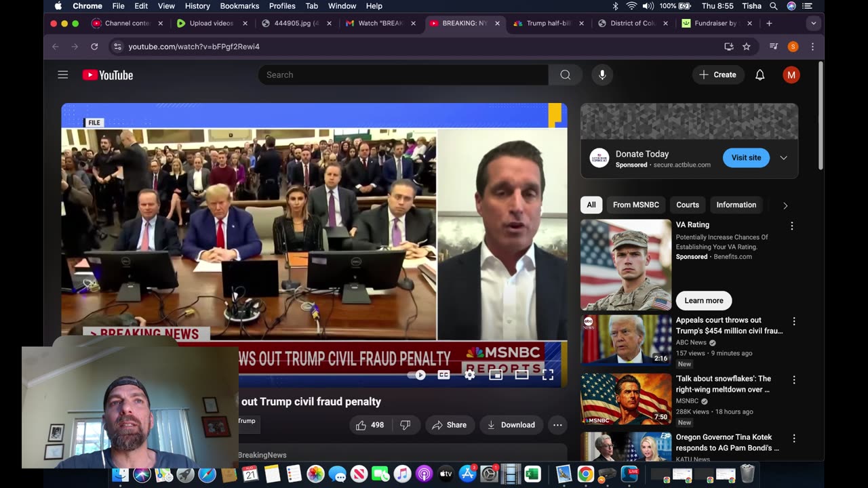Image resolution: width=868 pixels, height=488 pixels.
Task: Go back with the browser back arrow
Action: [x=56, y=47]
